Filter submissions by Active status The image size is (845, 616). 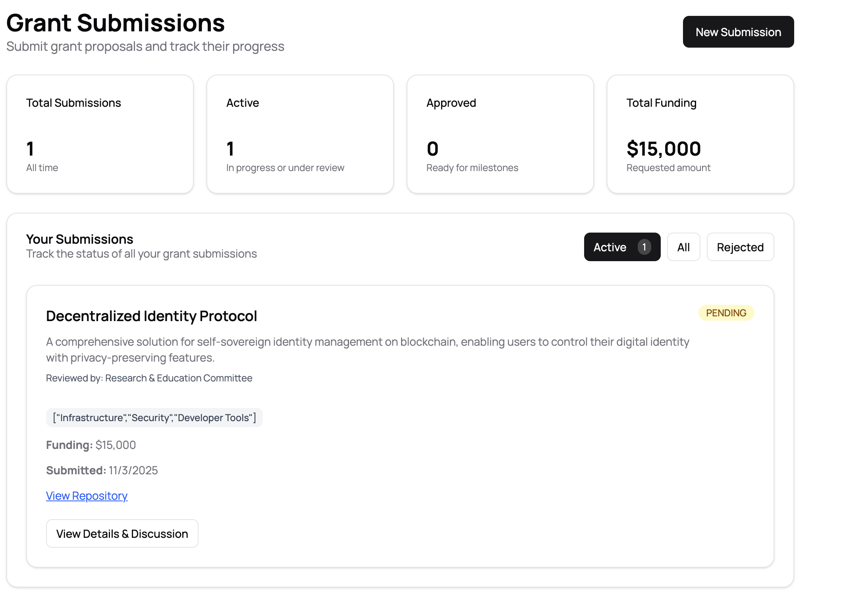click(x=621, y=247)
